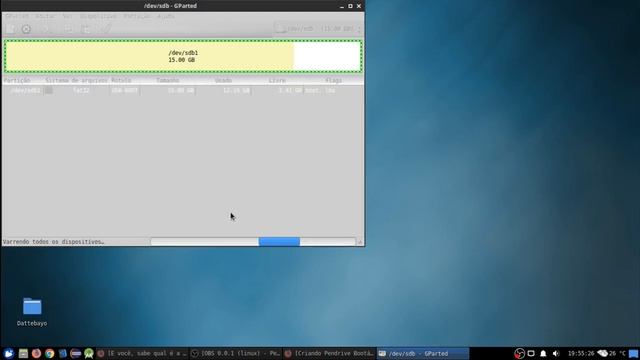Click the filesystem color square in sdb1 row
The width and height of the screenshot is (640, 360).
tap(49, 90)
